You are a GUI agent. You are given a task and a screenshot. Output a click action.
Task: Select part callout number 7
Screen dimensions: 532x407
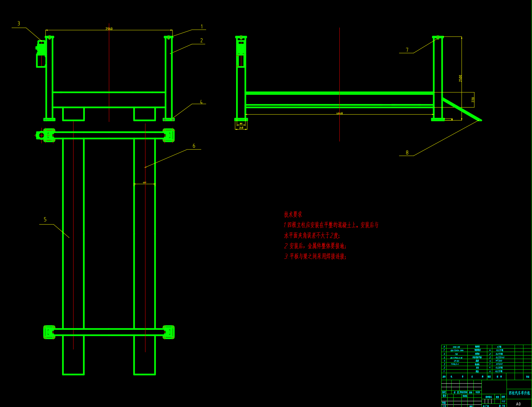click(x=407, y=50)
